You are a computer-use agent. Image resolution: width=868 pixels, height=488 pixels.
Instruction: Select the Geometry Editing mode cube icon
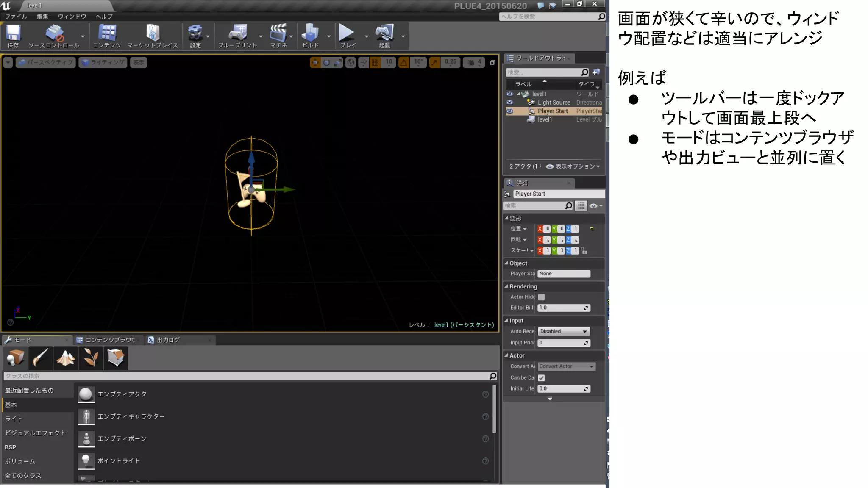pyautogui.click(x=116, y=358)
